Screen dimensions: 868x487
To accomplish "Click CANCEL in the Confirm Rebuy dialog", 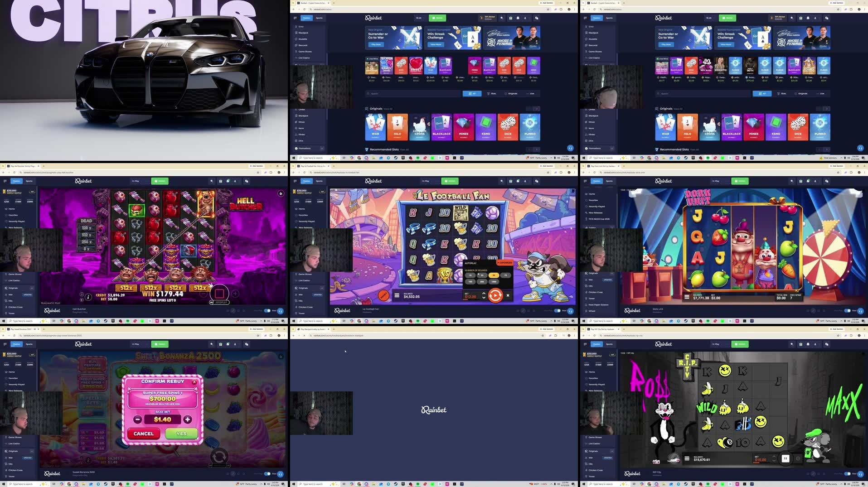I will pyautogui.click(x=144, y=434).
